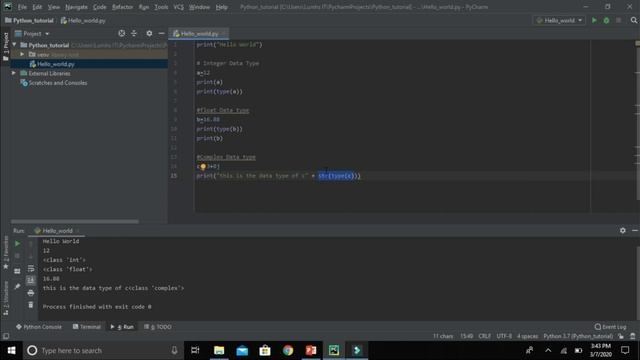
Task: Hide the Project panel with minus icon
Action: pyautogui.click(x=162, y=33)
